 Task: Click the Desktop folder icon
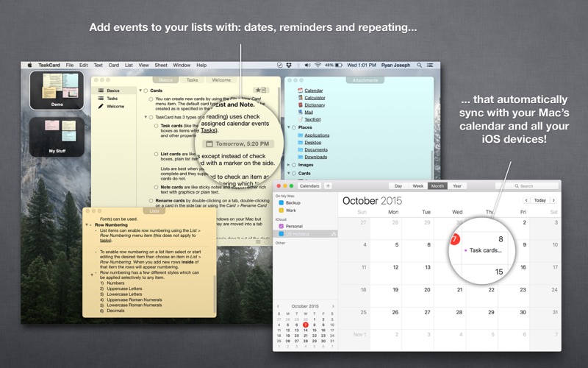(301, 142)
